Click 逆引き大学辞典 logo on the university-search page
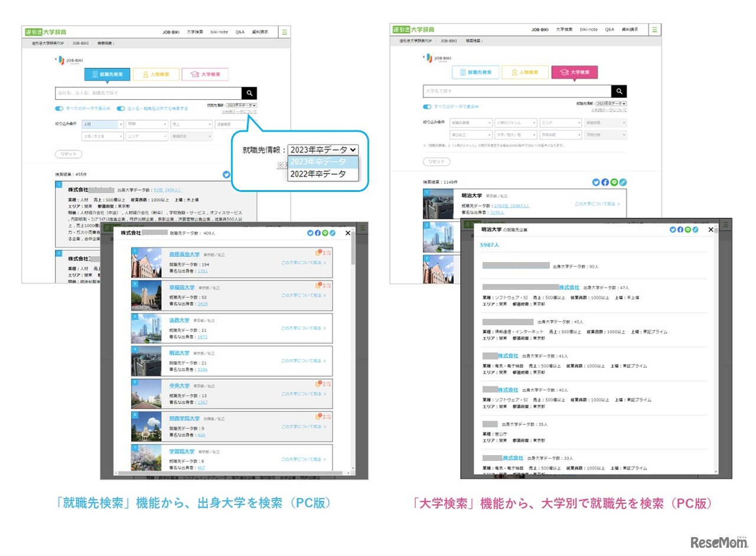 click(x=413, y=29)
